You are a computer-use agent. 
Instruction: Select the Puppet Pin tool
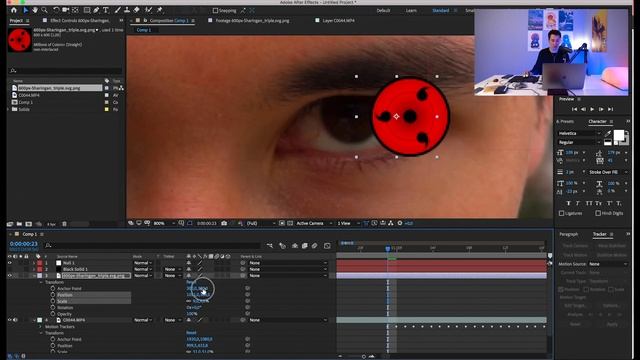(160, 10)
